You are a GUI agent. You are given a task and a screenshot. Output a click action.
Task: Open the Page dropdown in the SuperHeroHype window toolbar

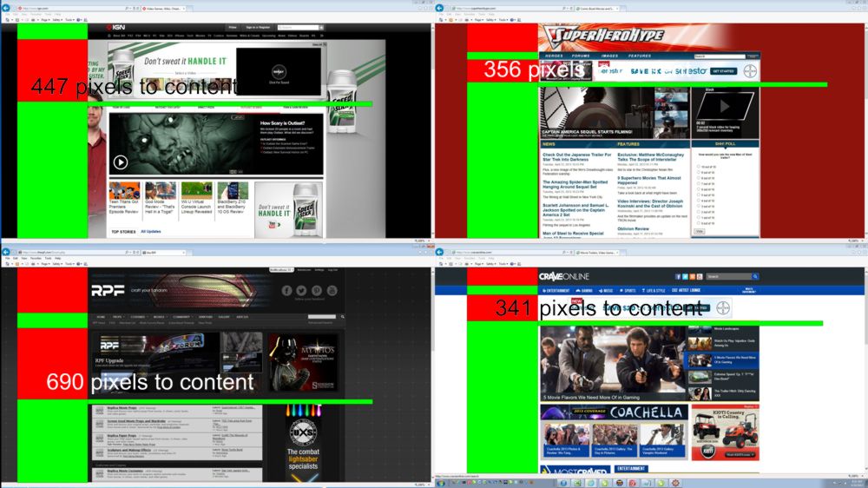[x=479, y=20]
